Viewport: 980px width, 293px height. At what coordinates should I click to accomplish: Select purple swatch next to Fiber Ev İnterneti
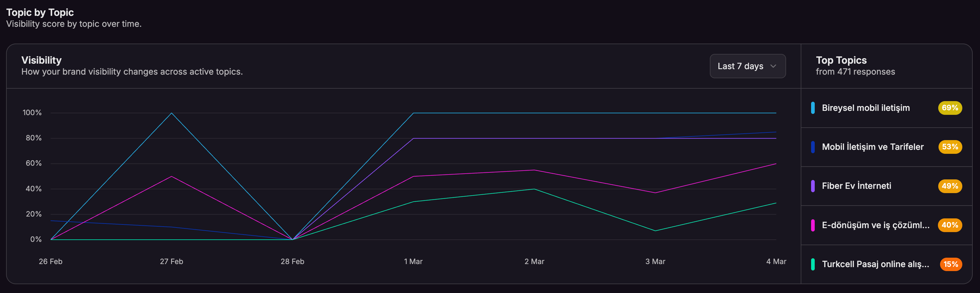(x=813, y=186)
